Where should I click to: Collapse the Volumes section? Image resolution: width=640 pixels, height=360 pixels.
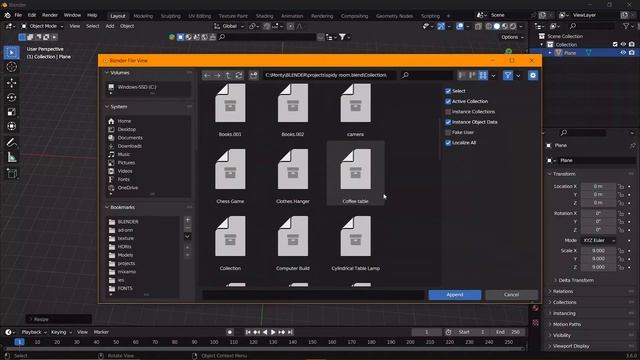click(120, 73)
